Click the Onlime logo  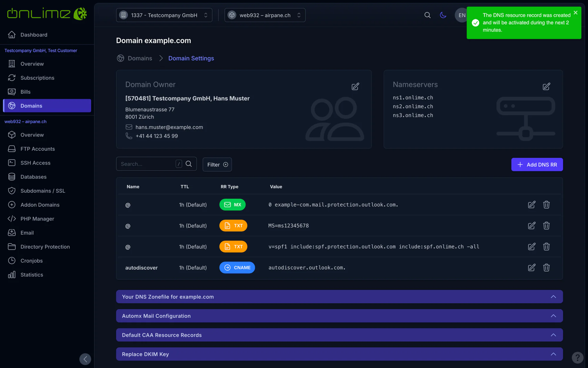[x=47, y=14]
